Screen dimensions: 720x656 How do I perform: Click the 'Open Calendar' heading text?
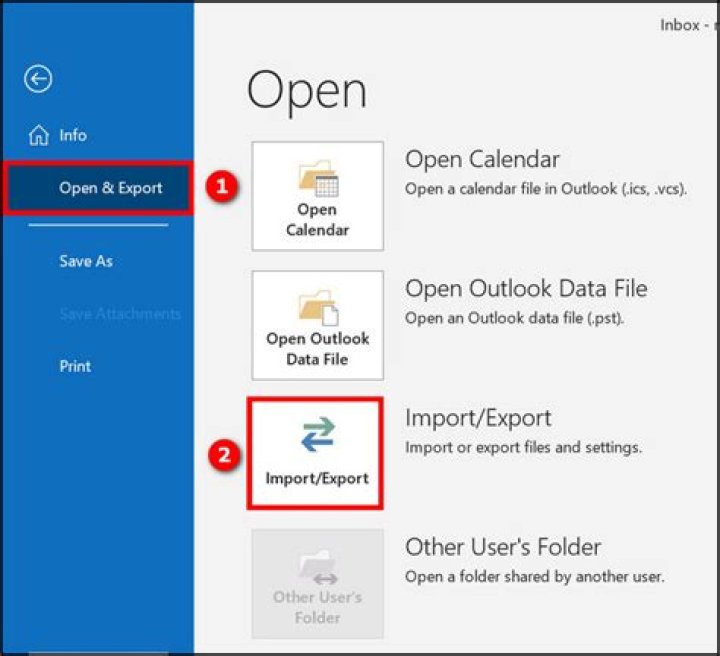[x=482, y=160]
